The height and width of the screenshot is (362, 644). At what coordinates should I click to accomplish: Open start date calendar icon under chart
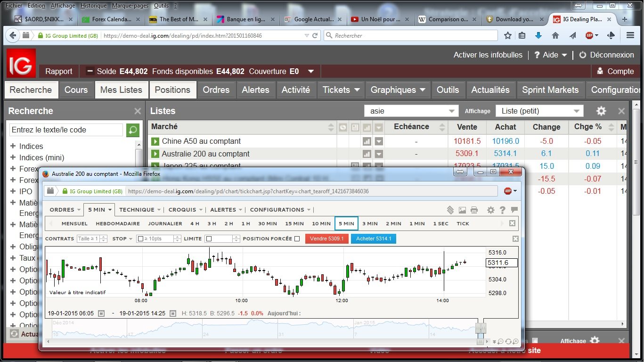point(101,313)
